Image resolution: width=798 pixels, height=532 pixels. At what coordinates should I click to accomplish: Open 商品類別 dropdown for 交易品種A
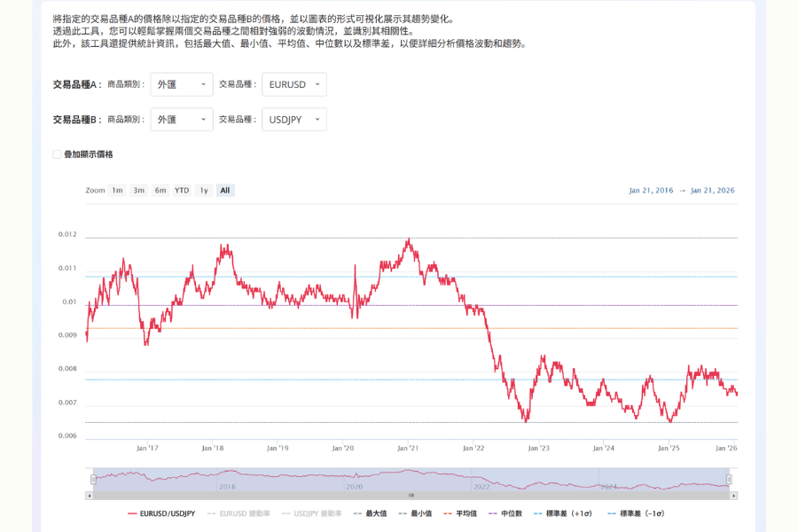point(181,84)
